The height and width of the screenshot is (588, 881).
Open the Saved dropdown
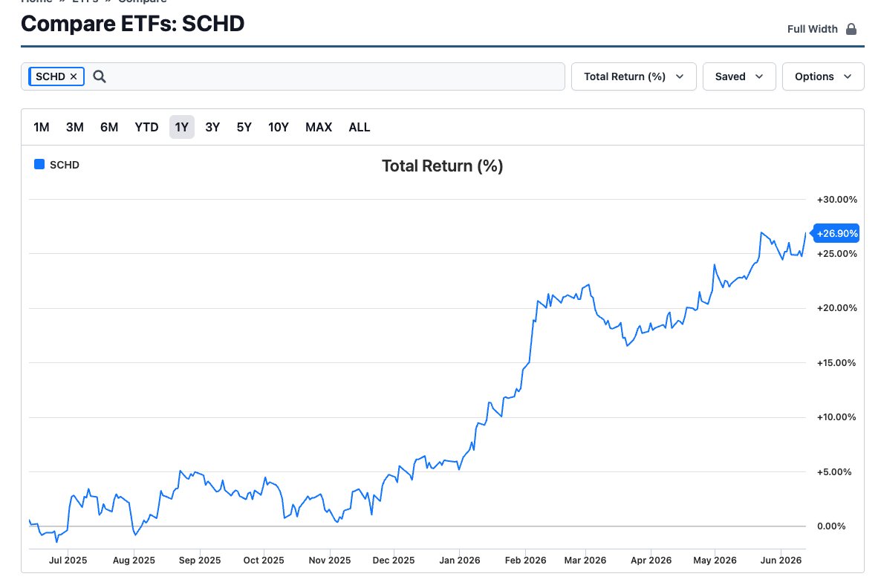pyautogui.click(x=739, y=76)
